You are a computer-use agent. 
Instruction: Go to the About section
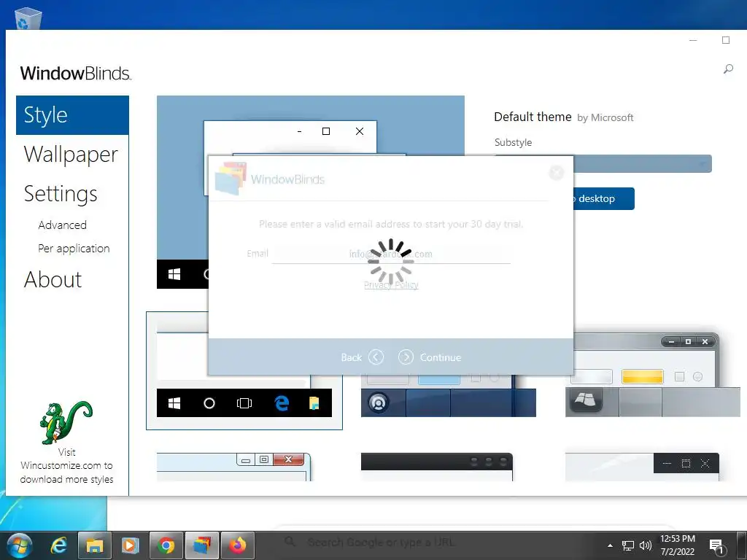pyautogui.click(x=53, y=279)
